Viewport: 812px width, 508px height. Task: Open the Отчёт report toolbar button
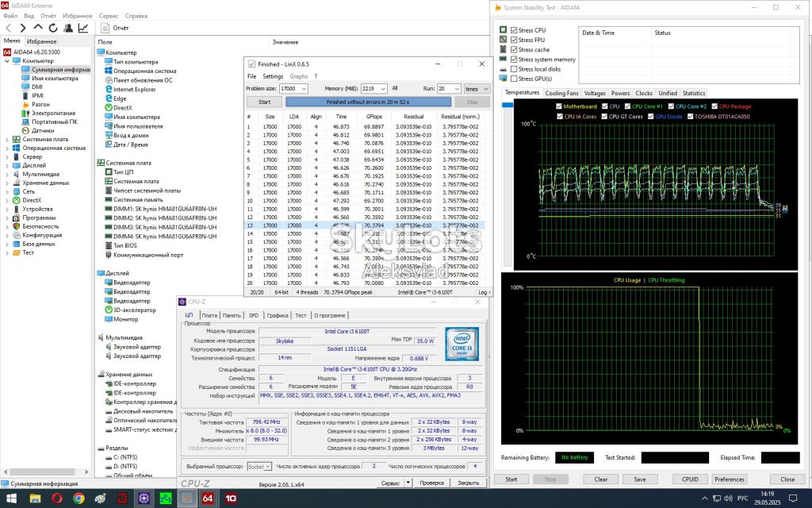[x=115, y=28]
